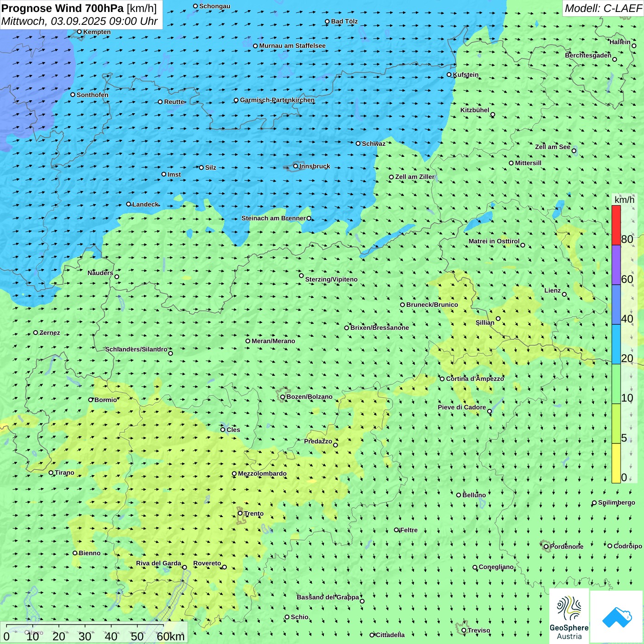The width and height of the screenshot is (644, 644).
Task: Click the blue cloud logo in corner
Action: click(616, 616)
